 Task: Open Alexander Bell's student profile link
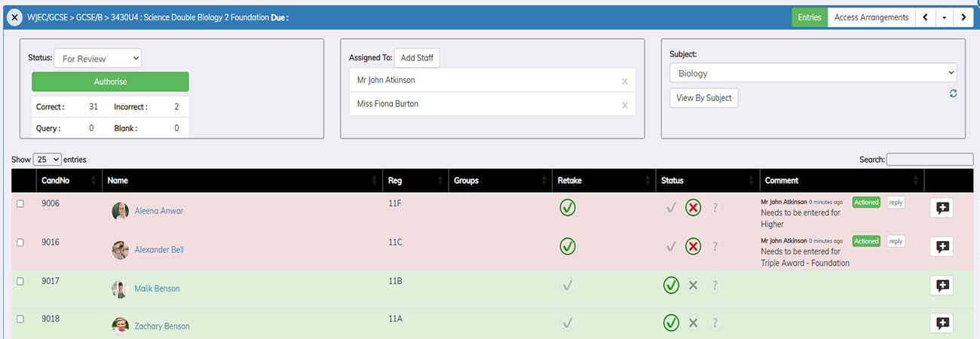tap(158, 250)
